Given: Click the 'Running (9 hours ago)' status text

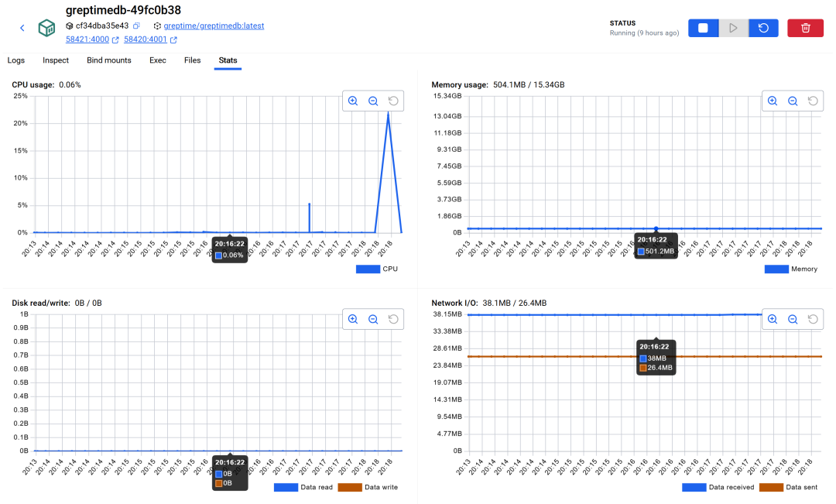Looking at the screenshot, I should tap(644, 33).
